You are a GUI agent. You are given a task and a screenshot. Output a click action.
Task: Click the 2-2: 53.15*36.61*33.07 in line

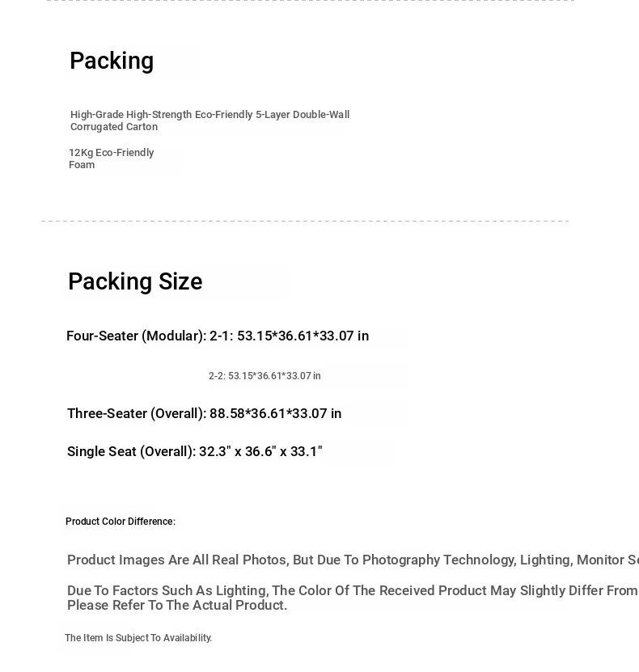(264, 376)
